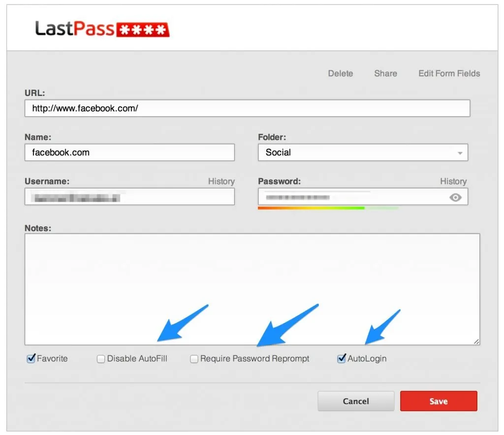Click into the Notes text area
504x435 pixels.
[252, 289]
